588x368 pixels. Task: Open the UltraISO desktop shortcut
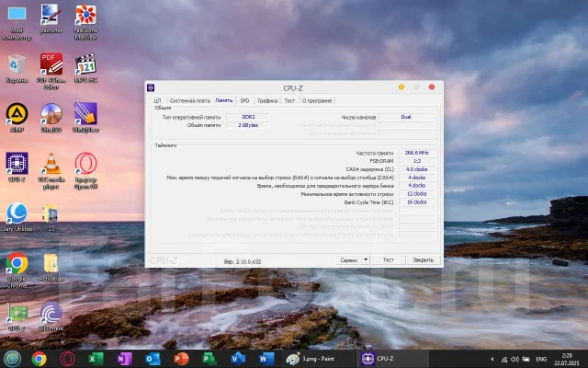pyautogui.click(x=51, y=118)
